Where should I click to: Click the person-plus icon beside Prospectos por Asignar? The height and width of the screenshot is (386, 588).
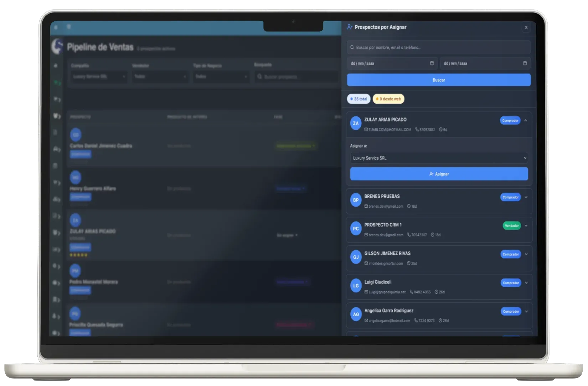pos(350,27)
